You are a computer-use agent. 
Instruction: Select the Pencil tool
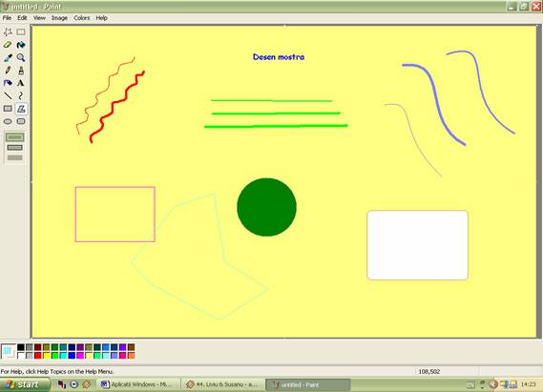click(8, 71)
